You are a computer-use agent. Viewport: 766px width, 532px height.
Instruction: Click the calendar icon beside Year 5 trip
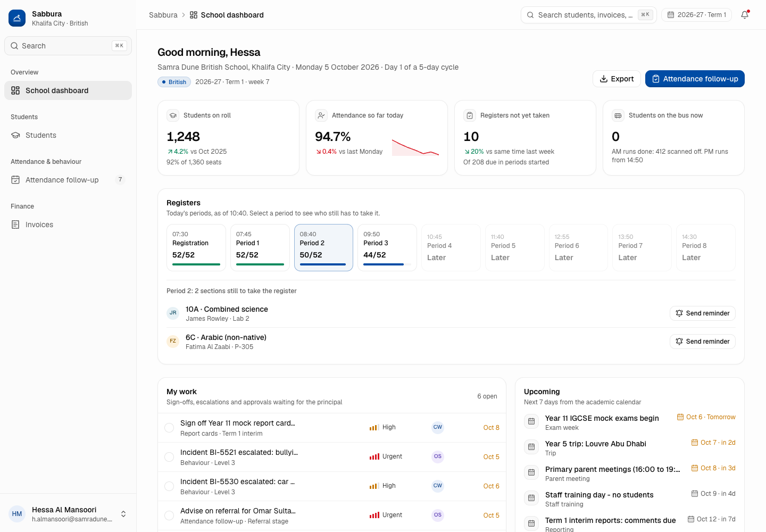531,447
